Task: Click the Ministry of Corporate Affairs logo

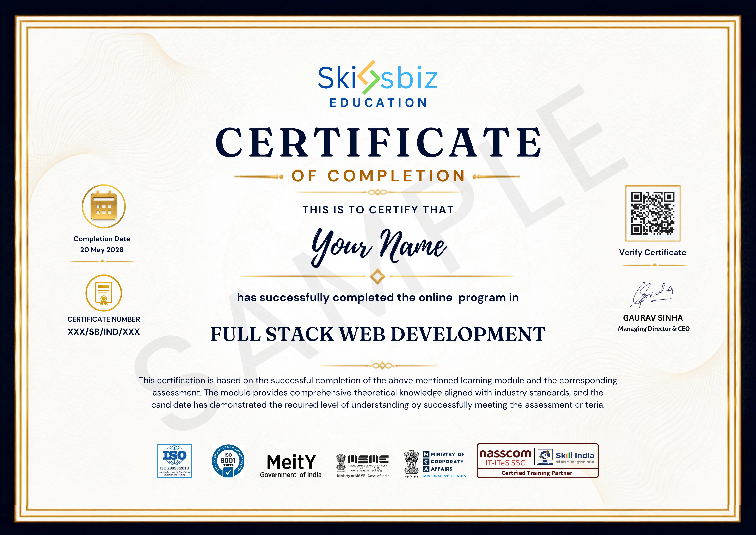Action: [x=435, y=464]
